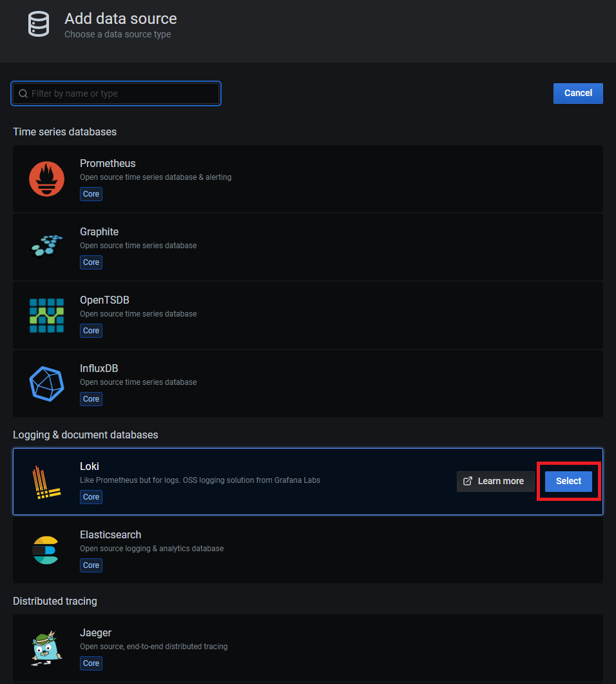Select the Jaeger distributed tracing title
The image size is (616, 684).
[95, 633]
